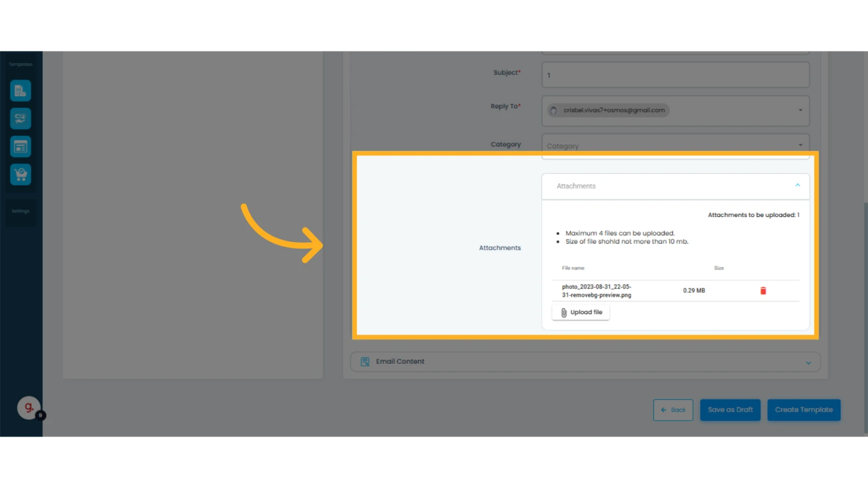The image size is (868, 488).
Task: Click inside the Subject input field
Action: (675, 75)
